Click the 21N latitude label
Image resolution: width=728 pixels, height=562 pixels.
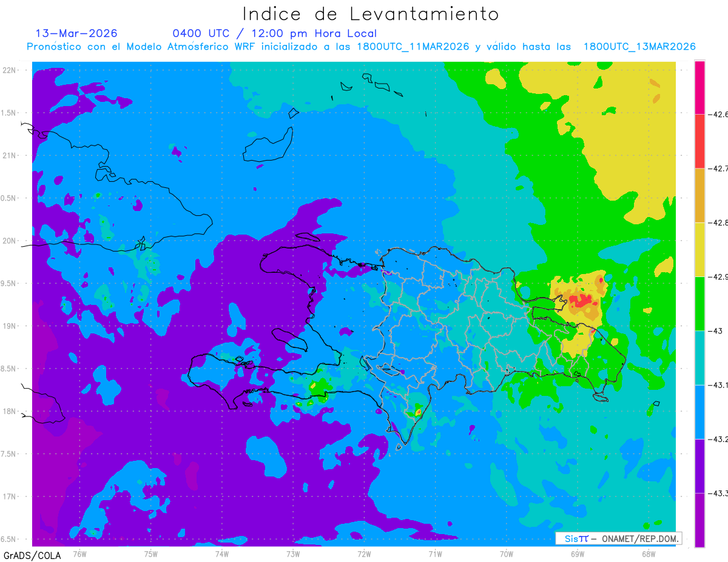10,155
